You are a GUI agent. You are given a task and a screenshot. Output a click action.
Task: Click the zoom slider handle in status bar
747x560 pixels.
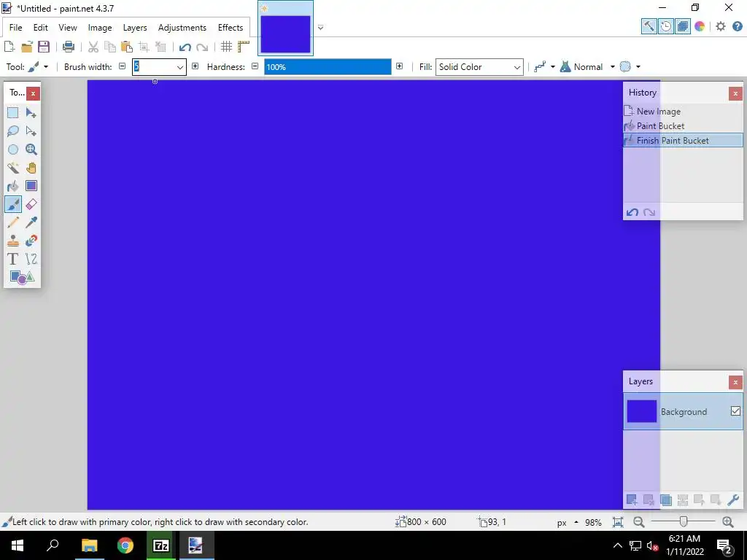point(683,522)
